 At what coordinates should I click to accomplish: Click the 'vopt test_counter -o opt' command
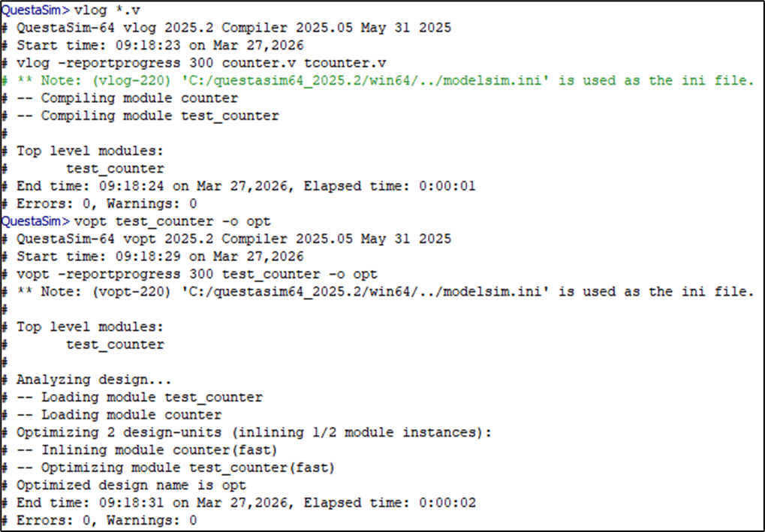171,221
